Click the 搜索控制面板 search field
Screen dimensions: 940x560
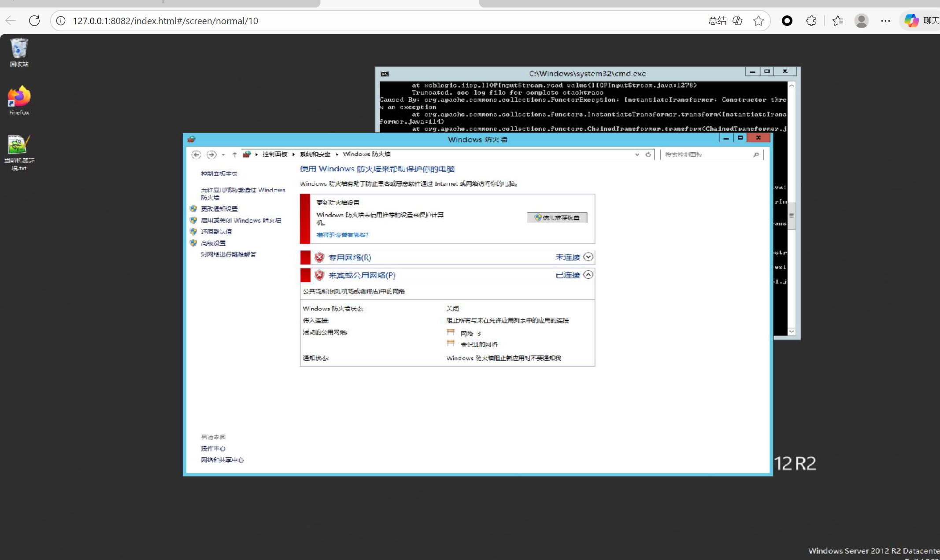[x=705, y=155]
